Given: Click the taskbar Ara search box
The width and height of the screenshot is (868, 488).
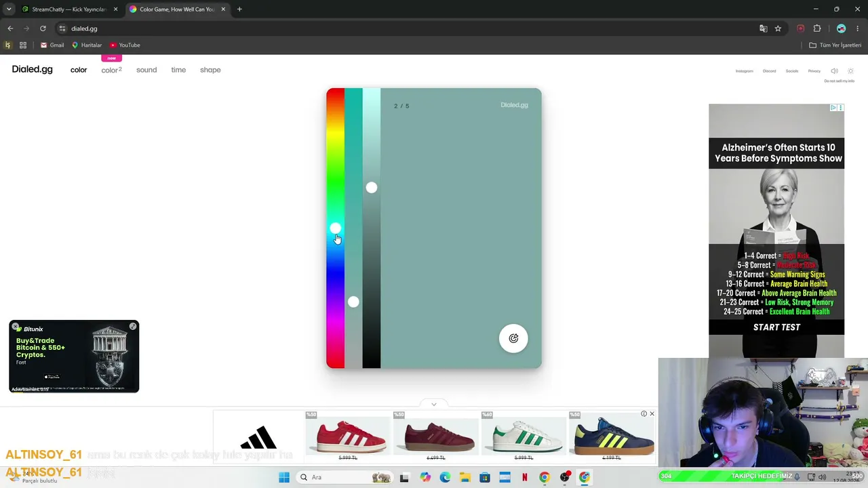Looking at the screenshot, I should click(x=345, y=477).
